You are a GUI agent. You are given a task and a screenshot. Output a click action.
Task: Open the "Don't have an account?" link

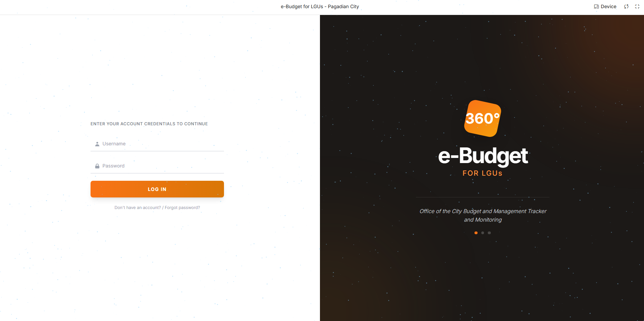pyautogui.click(x=138, y=208)
